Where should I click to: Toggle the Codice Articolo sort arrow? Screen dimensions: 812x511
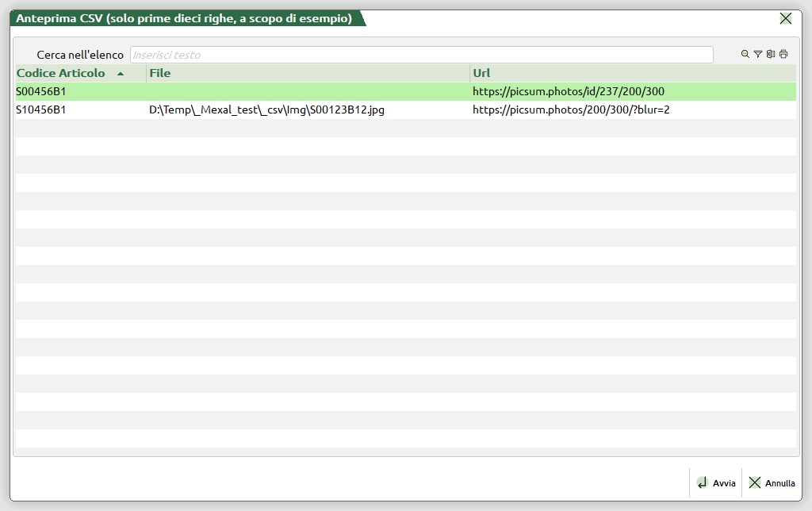(121, 74)
